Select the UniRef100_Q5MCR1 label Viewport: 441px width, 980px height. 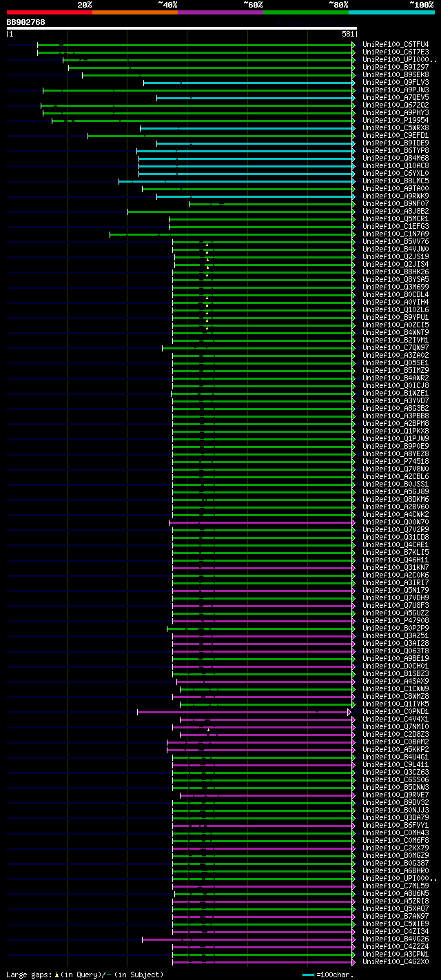click(x=396, y=219)
